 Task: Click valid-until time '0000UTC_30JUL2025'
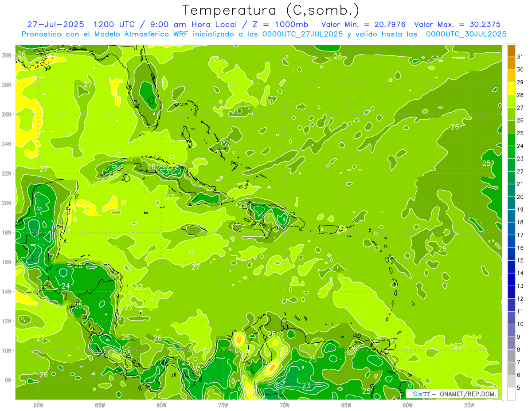pos(466,34)
